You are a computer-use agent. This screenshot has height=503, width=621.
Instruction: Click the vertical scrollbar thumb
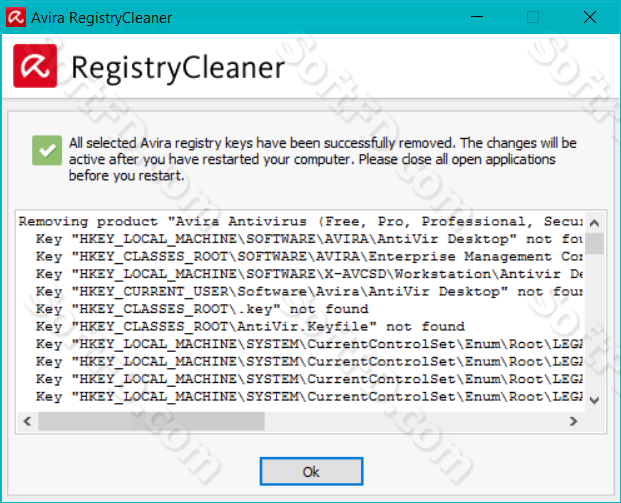594,243
